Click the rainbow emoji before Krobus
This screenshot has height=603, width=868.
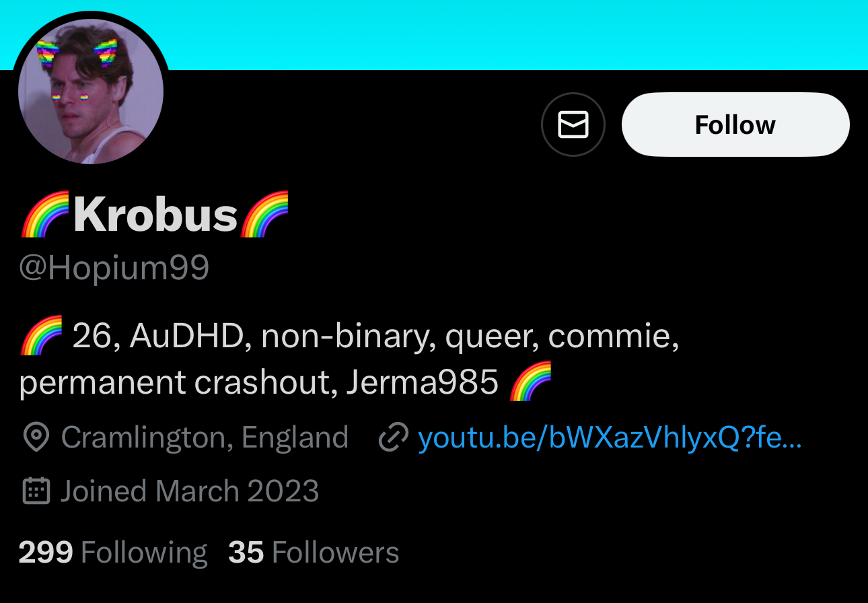[45, 215]
